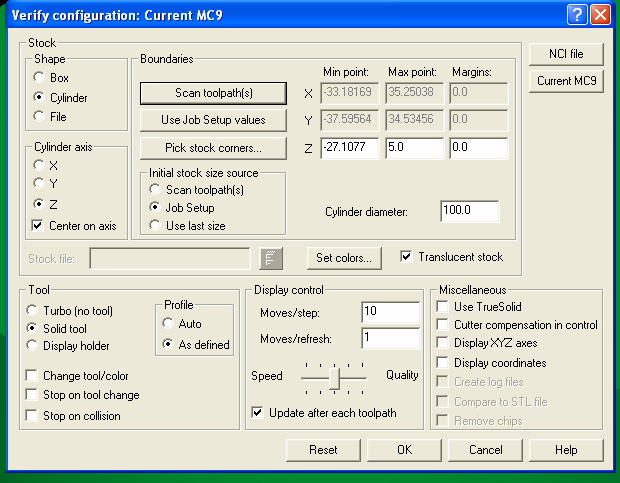Click the title bar help question icon
Viewport: 620px width, 483px height.
[x=577, y=15]
